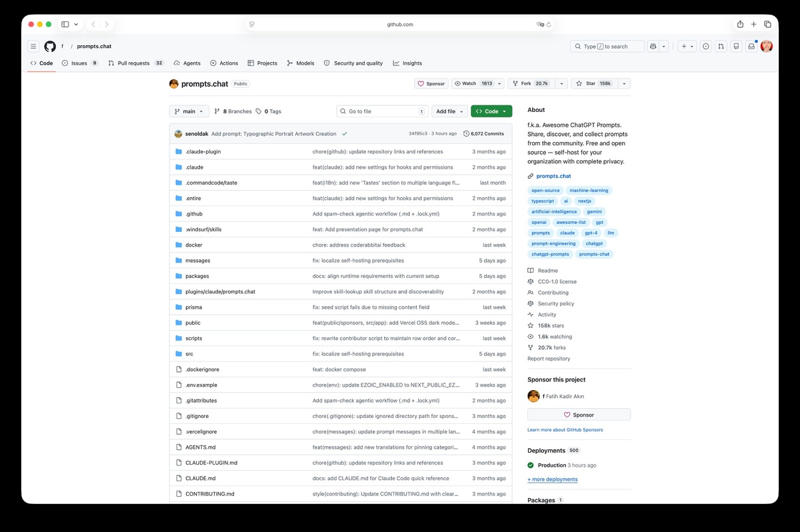Screen dimensions: 800x532
Task: Open the create new plus menu
Action: coord(687,46)
